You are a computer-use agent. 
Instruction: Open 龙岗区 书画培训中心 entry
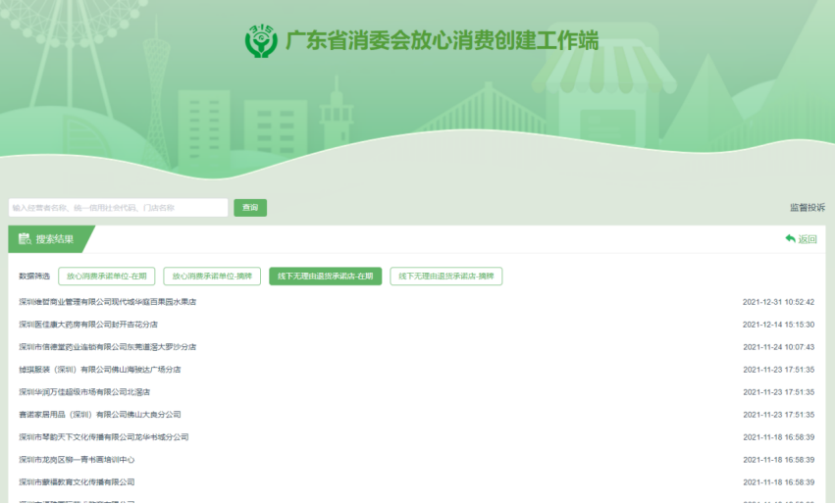pos(77,460)
